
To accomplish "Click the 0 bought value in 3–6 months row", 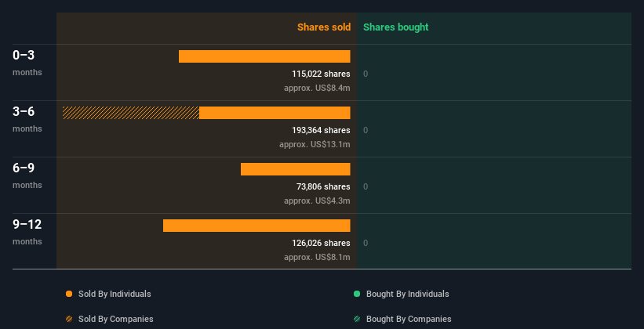I will click(366, 131).
